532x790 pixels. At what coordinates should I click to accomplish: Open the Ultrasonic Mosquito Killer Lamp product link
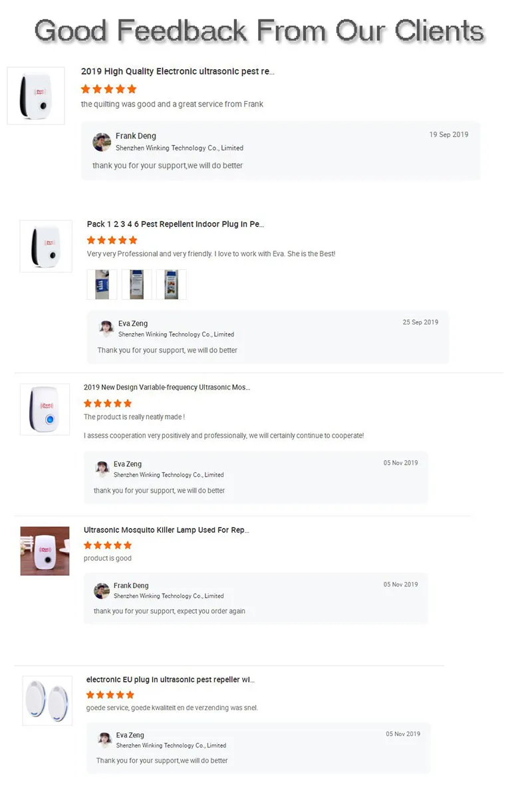166,530
